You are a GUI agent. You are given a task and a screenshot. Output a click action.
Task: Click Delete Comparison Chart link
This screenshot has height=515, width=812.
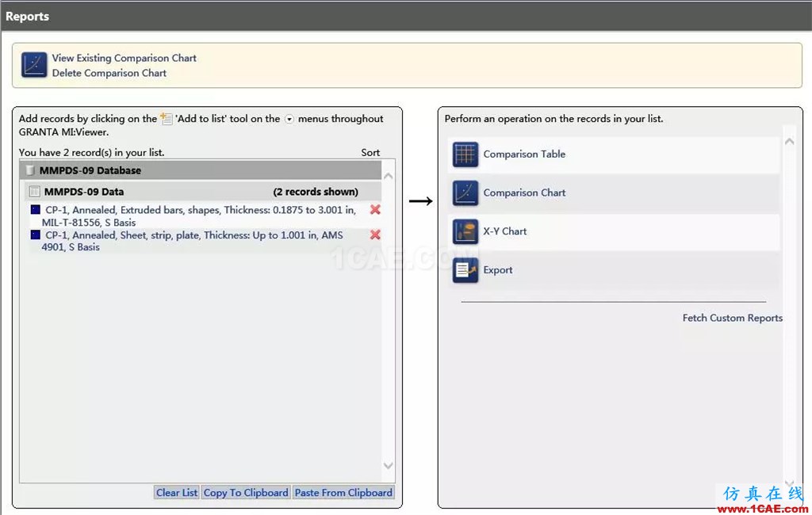click(x=109, y=73)
